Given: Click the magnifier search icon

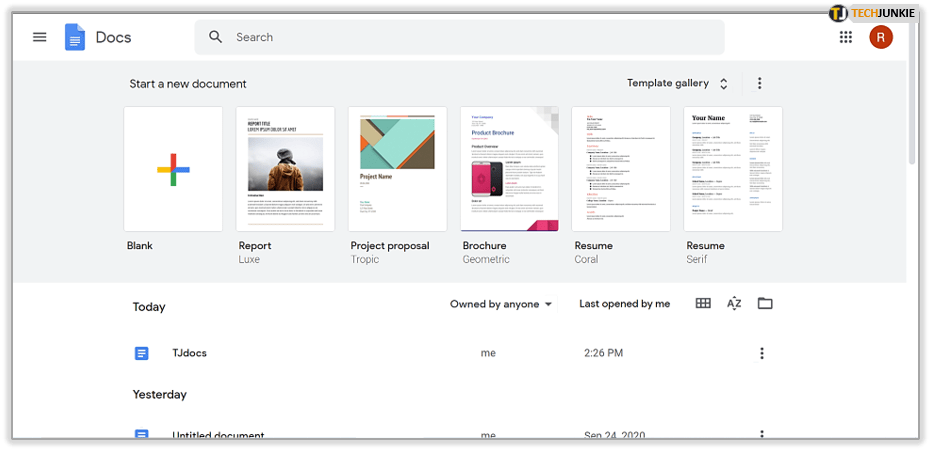Looking at the screenshot, I should coord(216,37).
